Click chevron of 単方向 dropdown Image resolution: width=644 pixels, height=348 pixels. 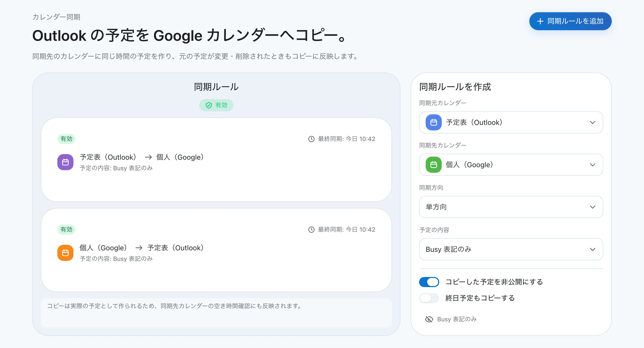[x=593, y=207]
